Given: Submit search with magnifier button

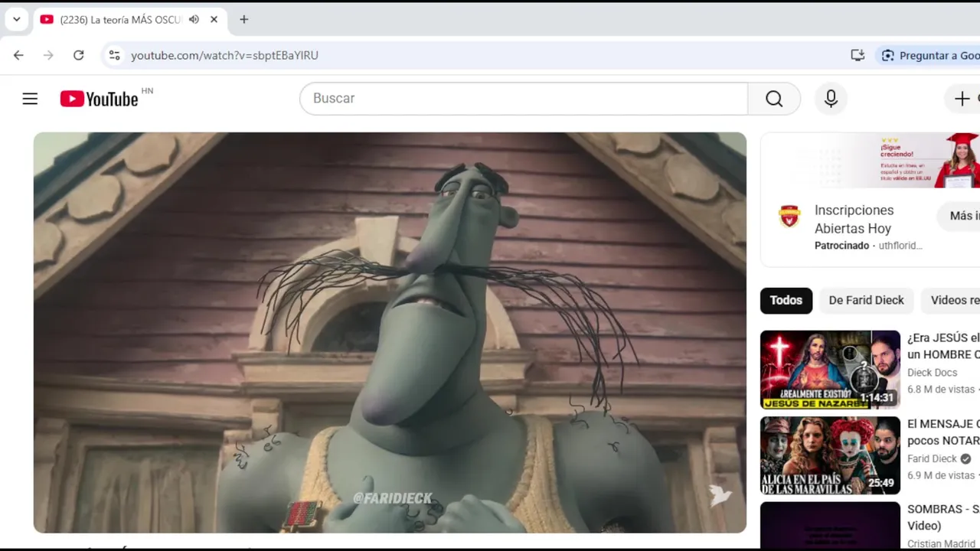Looking at the screenshot, I should click(774, 99).
